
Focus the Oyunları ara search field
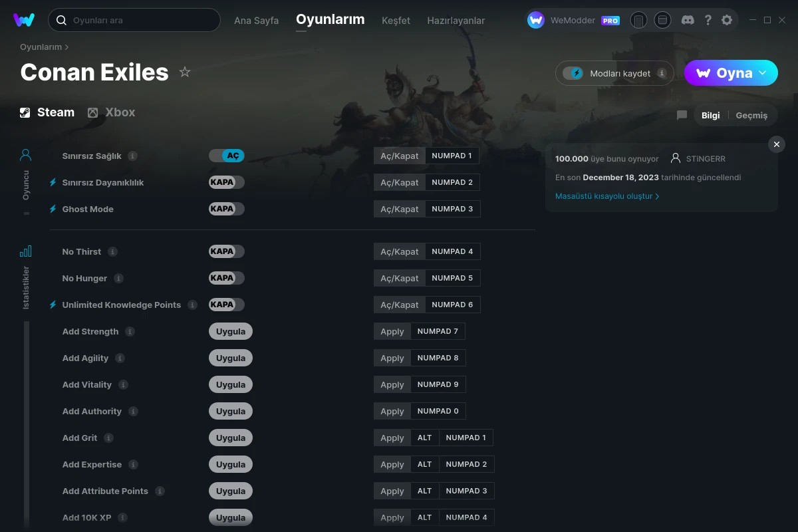[x=134, y=20]
